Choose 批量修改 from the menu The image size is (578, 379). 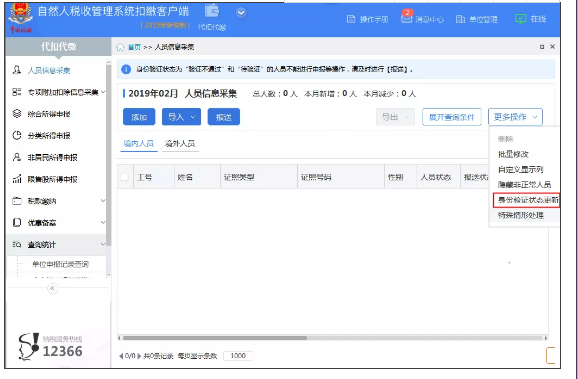point(513,154)
